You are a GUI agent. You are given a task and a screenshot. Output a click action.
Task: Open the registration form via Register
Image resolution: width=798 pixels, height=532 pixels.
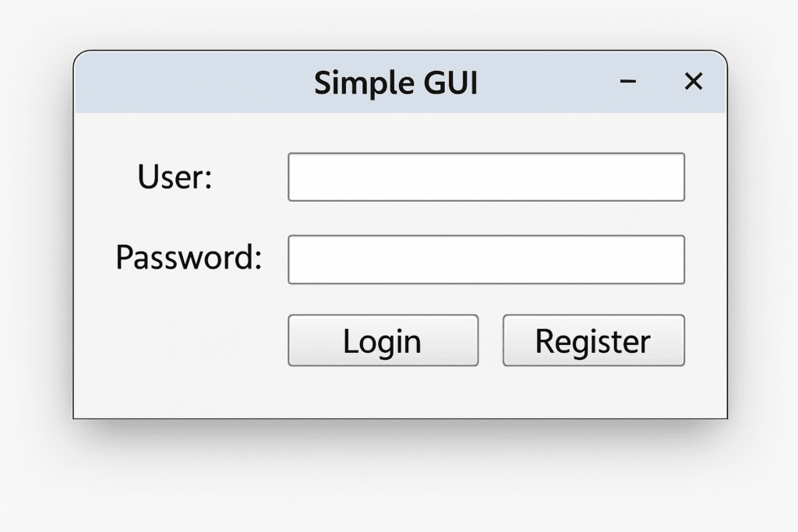click(x=593, y=340)
